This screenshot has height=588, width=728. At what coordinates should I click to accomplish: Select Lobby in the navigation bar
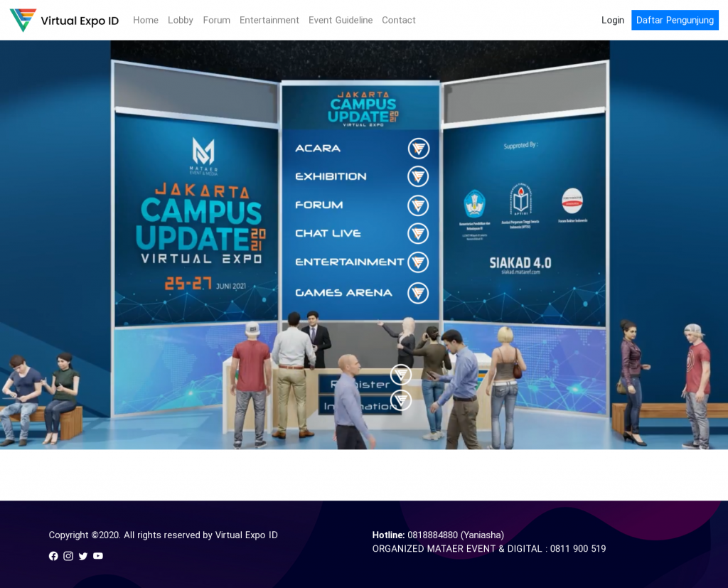pyautogui.click(x=181, y=20)
